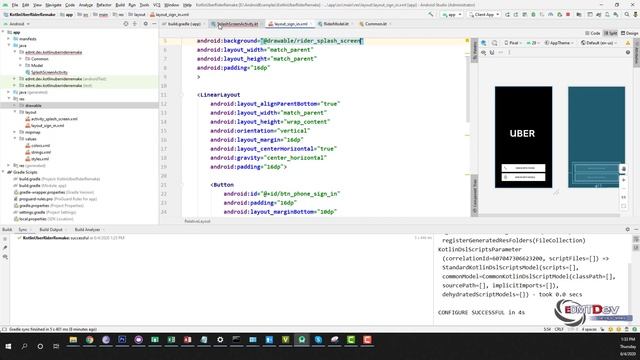Click the RelativeLayout breadcrumb below editor

coord(197,221)
